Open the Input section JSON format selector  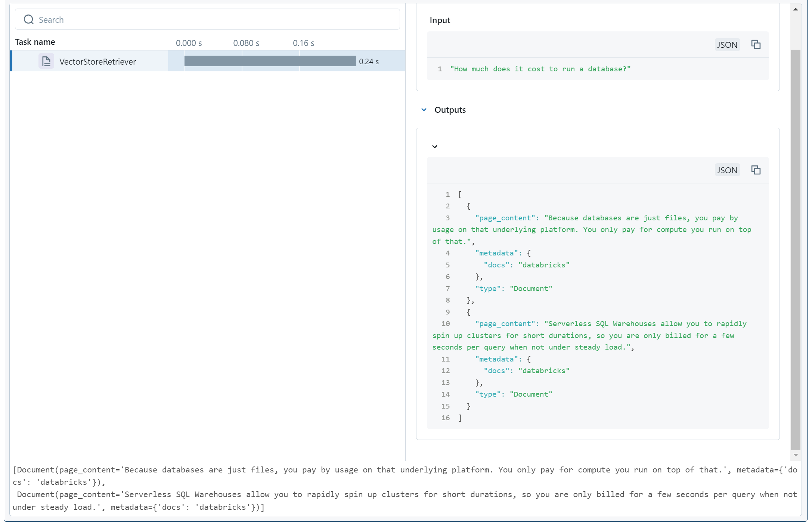point(727,45)
